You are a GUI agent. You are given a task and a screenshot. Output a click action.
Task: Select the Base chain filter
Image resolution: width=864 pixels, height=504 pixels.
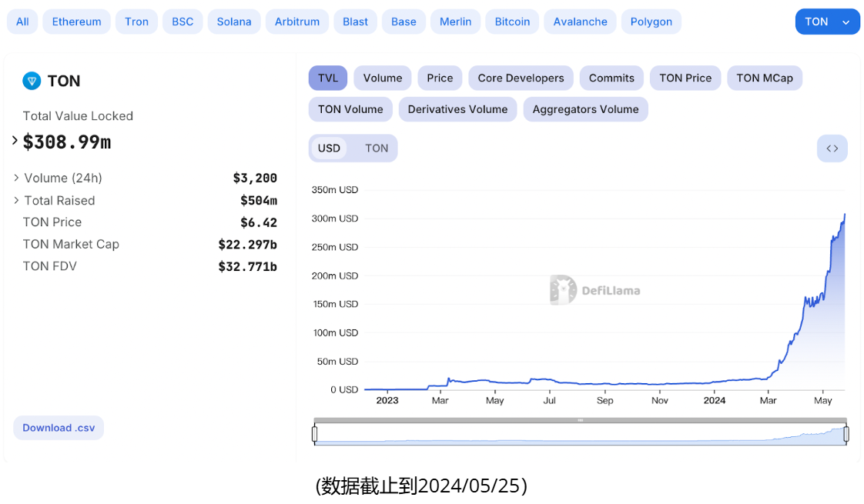point(404,22)
